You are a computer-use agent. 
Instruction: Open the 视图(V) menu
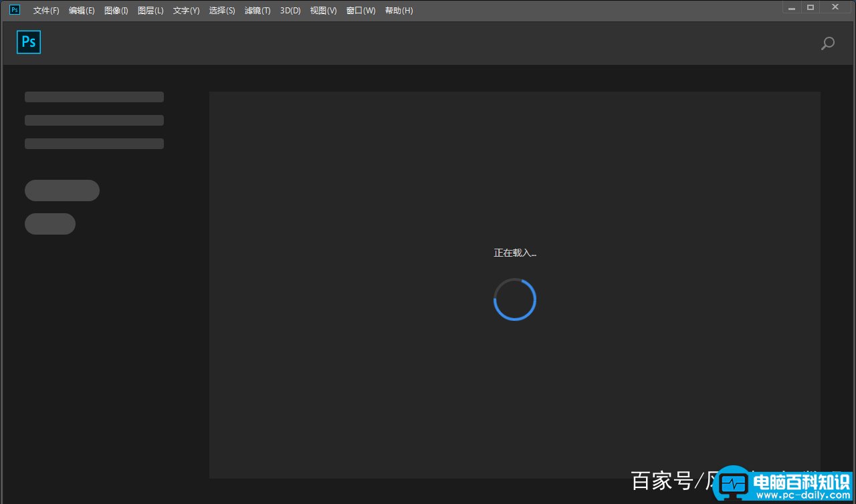coord(324,11)
